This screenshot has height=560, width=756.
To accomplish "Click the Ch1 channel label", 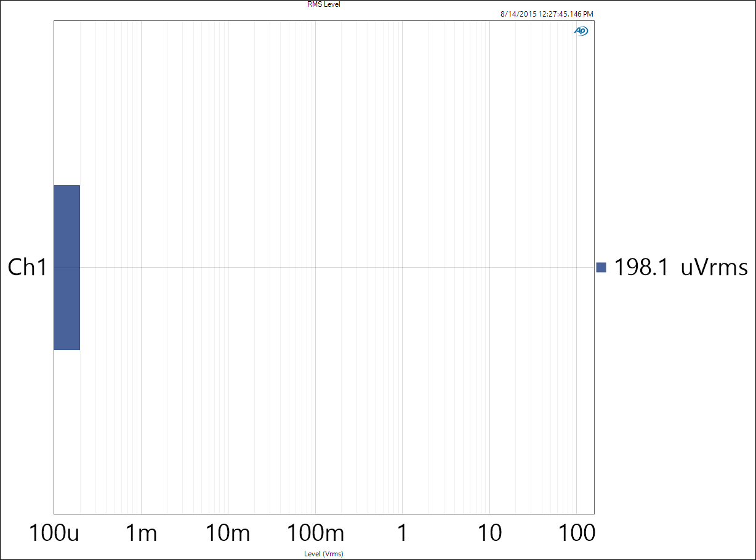I will (27, 267).
